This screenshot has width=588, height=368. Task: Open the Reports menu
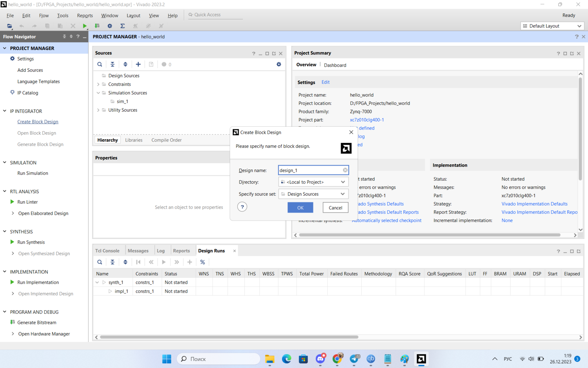point(85,16)
